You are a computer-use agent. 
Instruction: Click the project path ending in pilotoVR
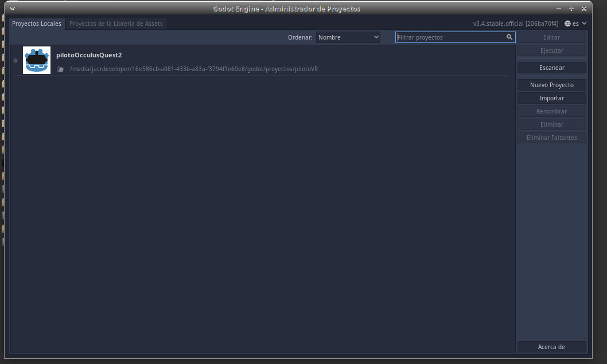tap(194, 69)
